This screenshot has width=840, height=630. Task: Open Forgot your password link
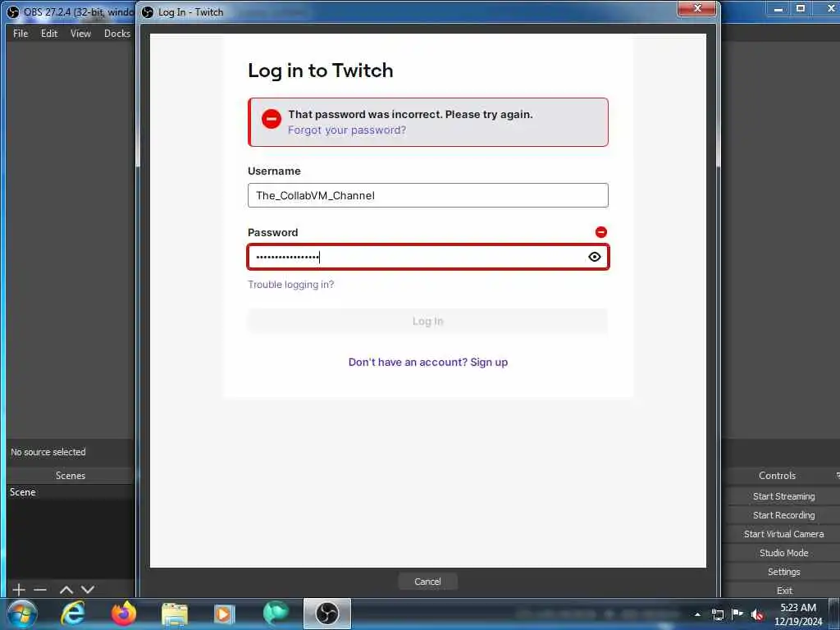tap(347, 130)
